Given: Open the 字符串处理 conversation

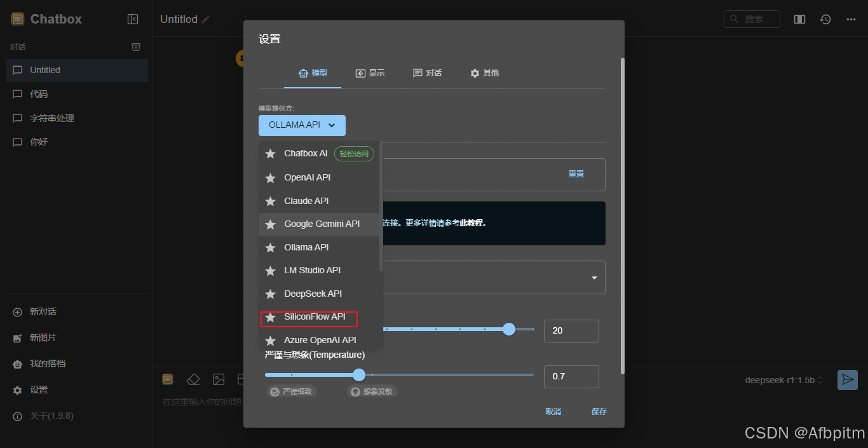Looking at the screenshot, I should (x=77, y=118).
